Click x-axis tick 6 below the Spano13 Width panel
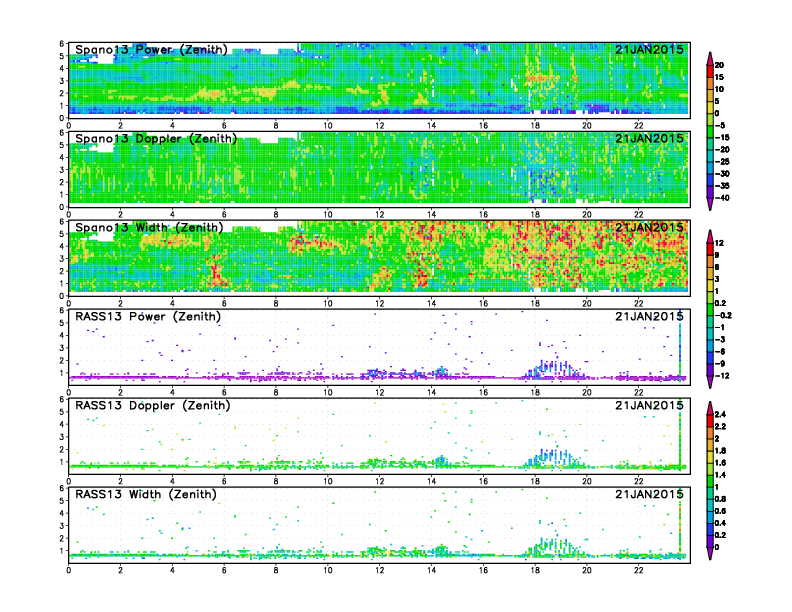The image size is (792, 612). point(224,303)
